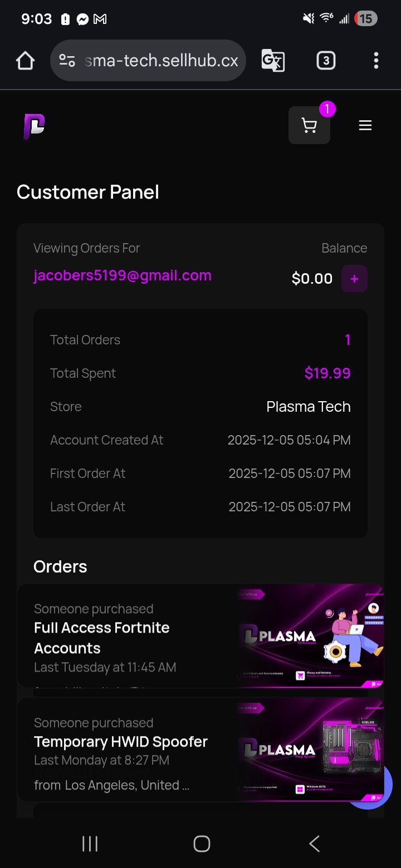Open the shopping cart
The image size is (401, 868).
click(x=309, y=126)
